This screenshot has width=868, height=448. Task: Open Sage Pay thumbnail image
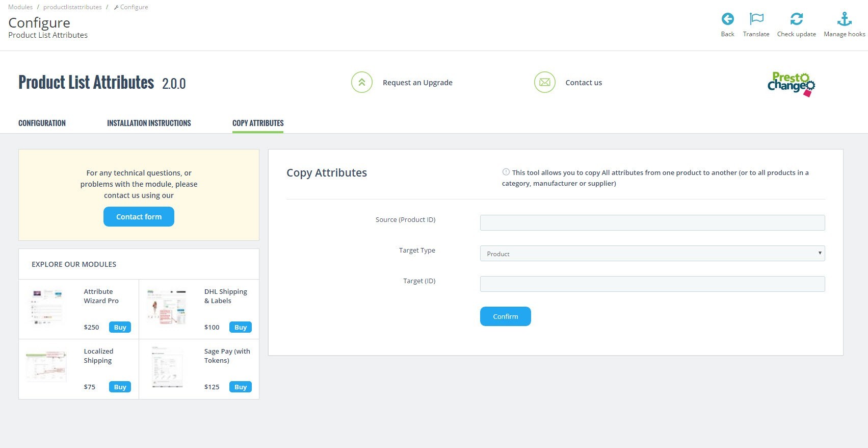click(x=168, y=367)
